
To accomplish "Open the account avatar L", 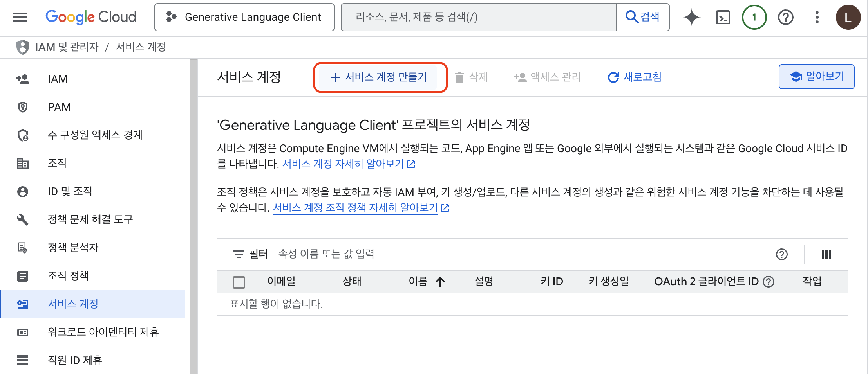I will (848, 17).
